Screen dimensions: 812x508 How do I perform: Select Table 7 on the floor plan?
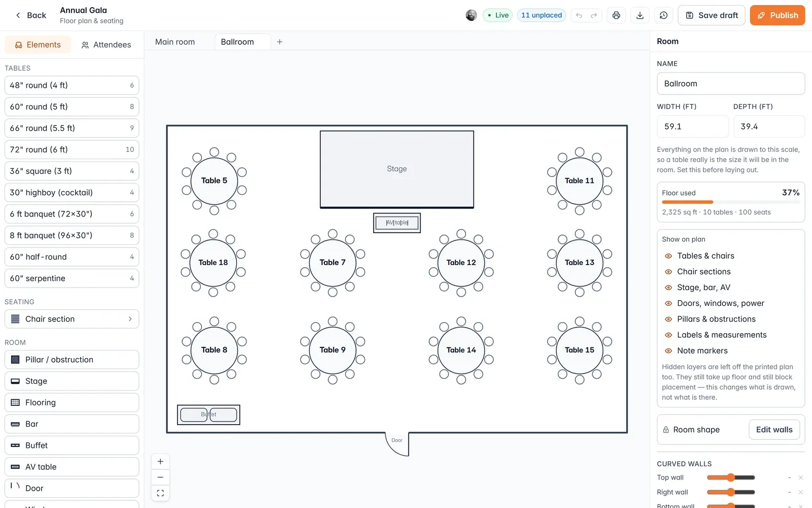click(x=333, y=263)
